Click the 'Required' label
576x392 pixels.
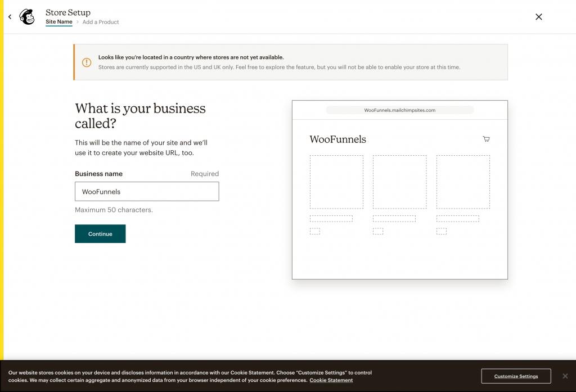[x=205, y=174]
